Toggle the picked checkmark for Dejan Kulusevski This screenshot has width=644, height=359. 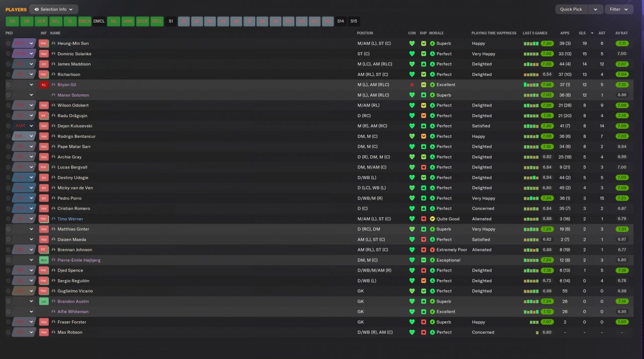(8, 126)
